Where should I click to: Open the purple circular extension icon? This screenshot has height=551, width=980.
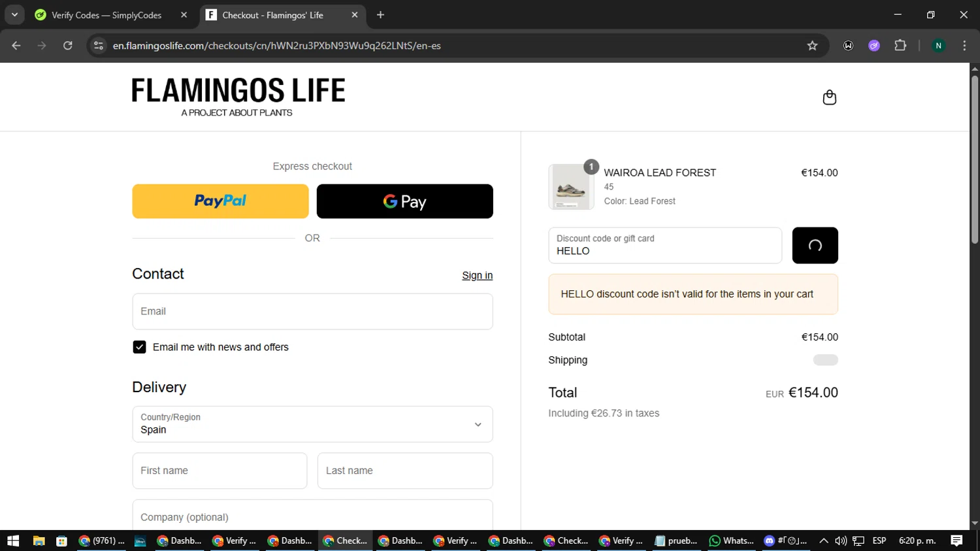click(874, 46)
